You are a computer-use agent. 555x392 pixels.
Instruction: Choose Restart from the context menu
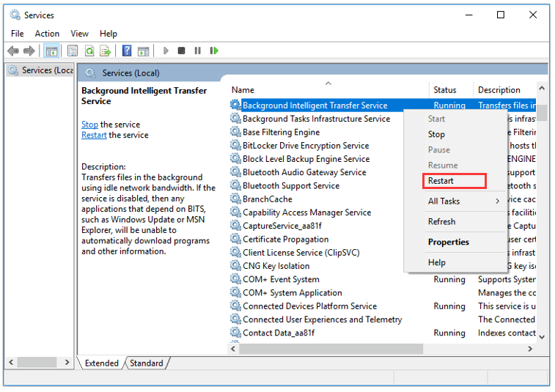[455, 181]
